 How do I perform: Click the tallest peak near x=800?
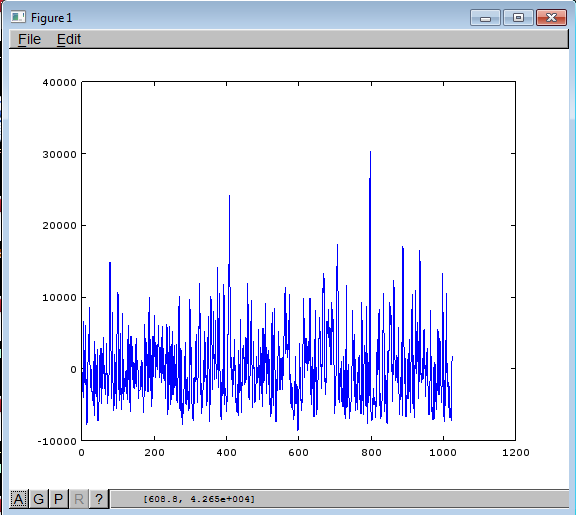[370, 152]
